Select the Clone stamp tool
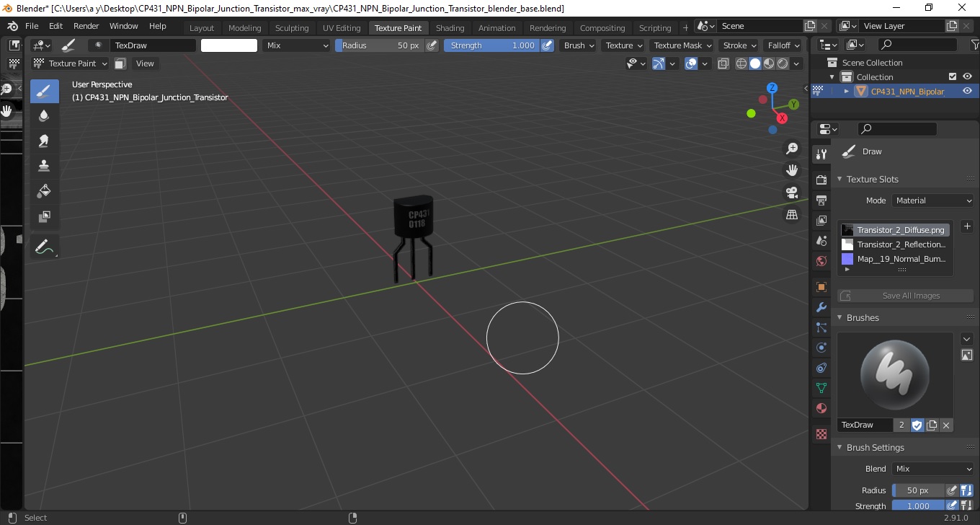 44,165
